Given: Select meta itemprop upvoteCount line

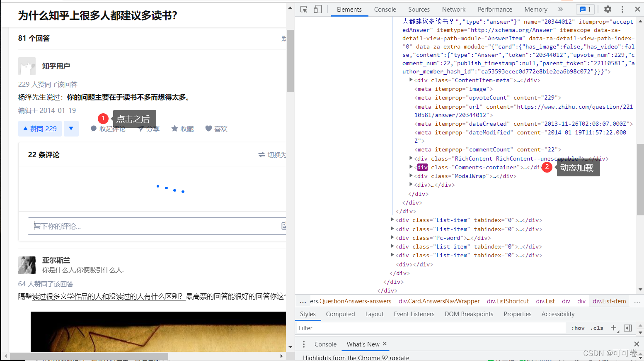Looking at the screenshot, I should click(488, 98).
